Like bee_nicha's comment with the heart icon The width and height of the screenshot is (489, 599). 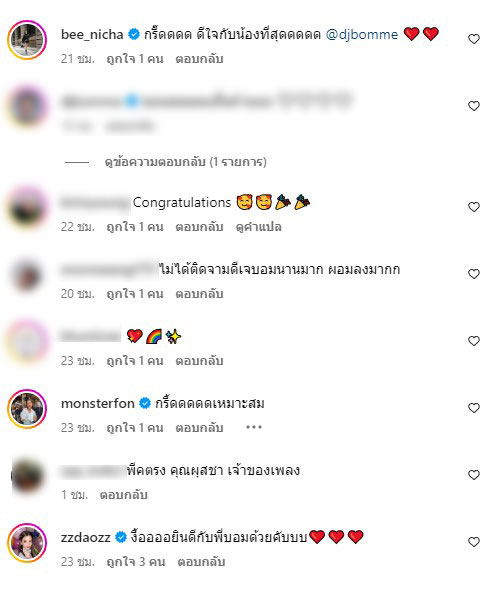click(x=474, y=39)
